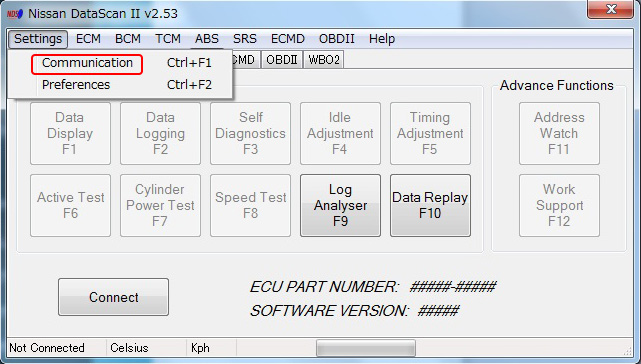
Task: Click the Data Display F1 button
Action: point(70,134)
